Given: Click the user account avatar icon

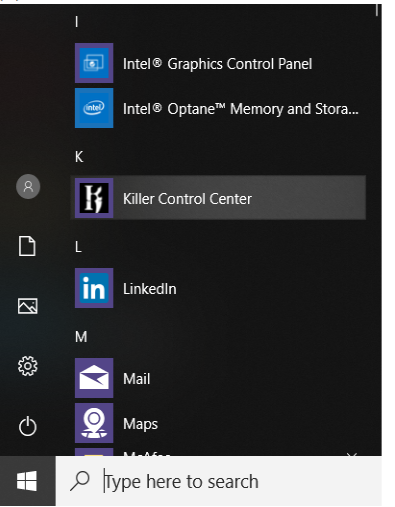Looking at the screenshot, I should pyautogui.click(x=28, y=187).
